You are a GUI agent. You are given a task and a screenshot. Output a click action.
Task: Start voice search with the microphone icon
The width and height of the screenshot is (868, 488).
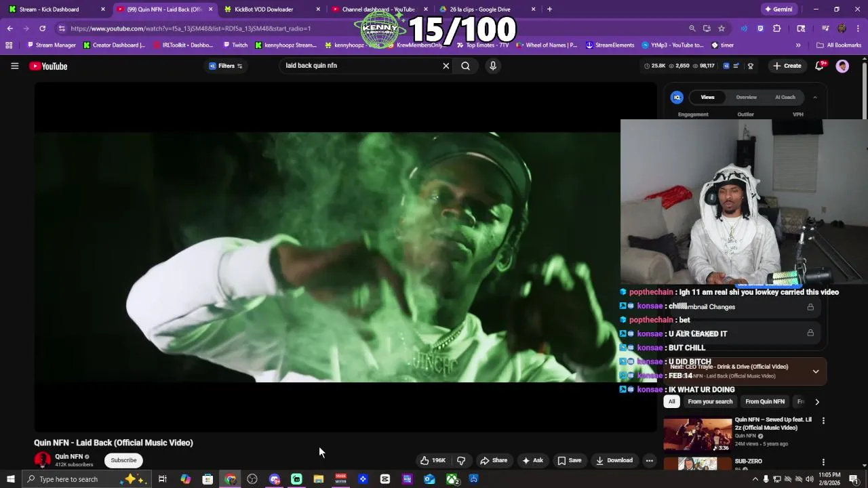point(493,66)
